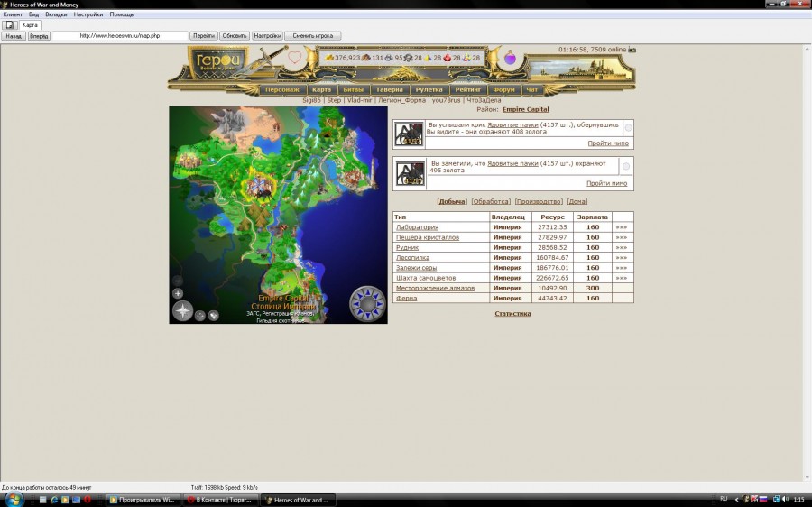
Task: Click the heart health icon
Action: coord(295,58)
